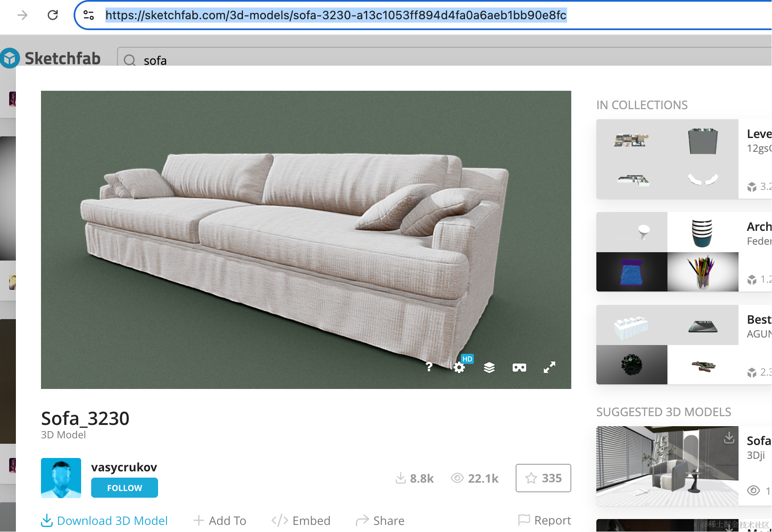Focus the 'sofa' search field
Screen dimensions: 772x532
point(444,57)
